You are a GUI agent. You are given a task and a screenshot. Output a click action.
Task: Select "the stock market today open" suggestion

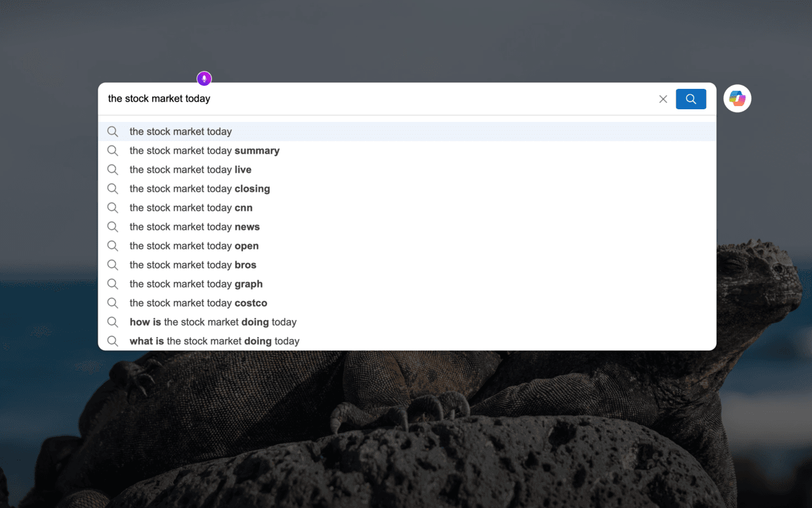click(x=194, y=246)
